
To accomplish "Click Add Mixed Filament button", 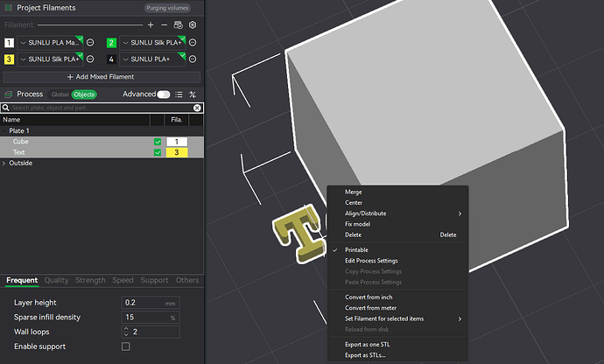I will 102,77.
